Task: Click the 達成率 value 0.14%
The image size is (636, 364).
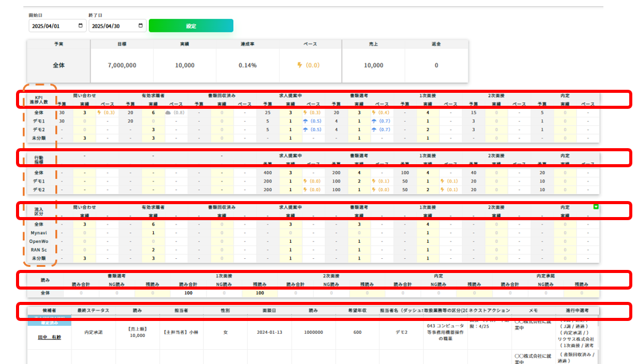Action: tap(247, 65)
